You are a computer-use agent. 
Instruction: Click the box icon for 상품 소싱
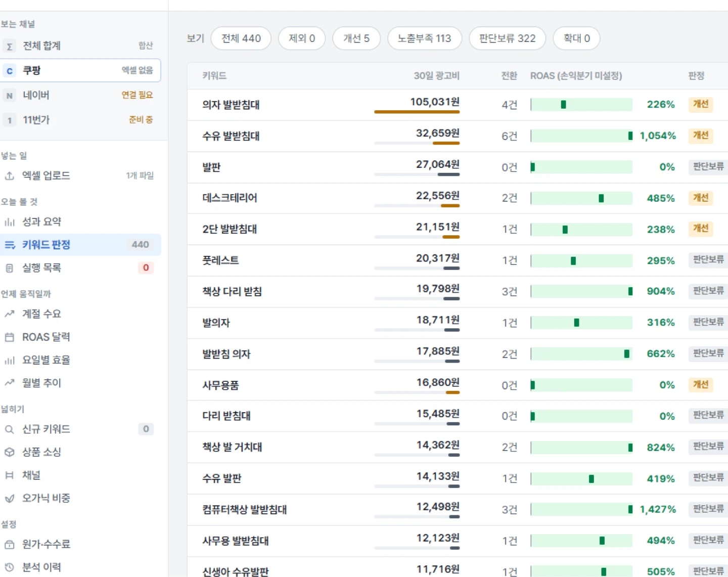click(9, 452)
